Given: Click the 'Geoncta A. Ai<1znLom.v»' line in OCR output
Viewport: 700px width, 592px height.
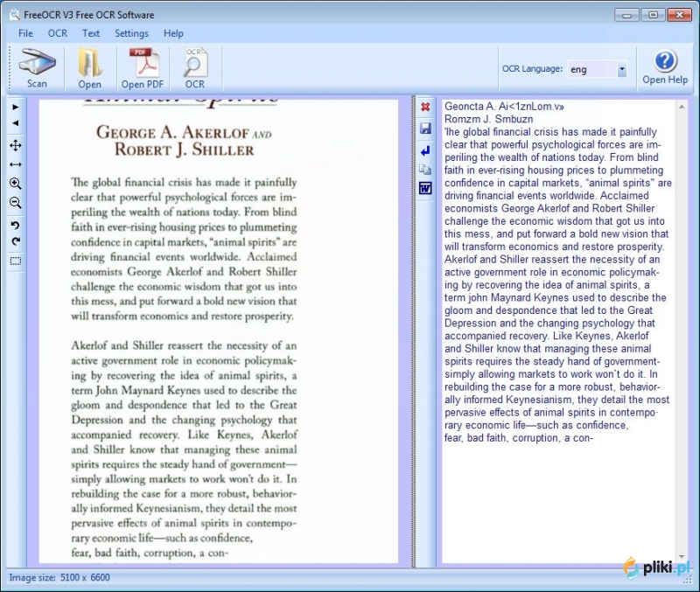Looking at the screenshot, I should pyautogui.click(x=504, y=107).
